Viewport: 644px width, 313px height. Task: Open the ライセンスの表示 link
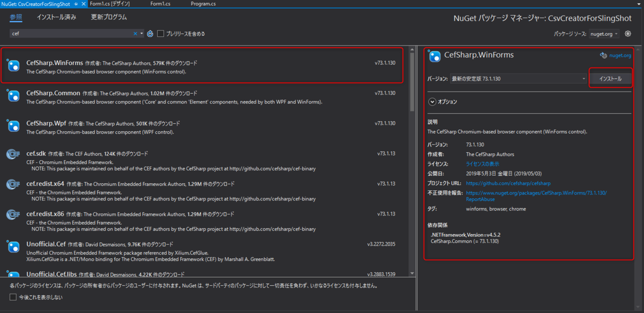(x=482, y=164)
